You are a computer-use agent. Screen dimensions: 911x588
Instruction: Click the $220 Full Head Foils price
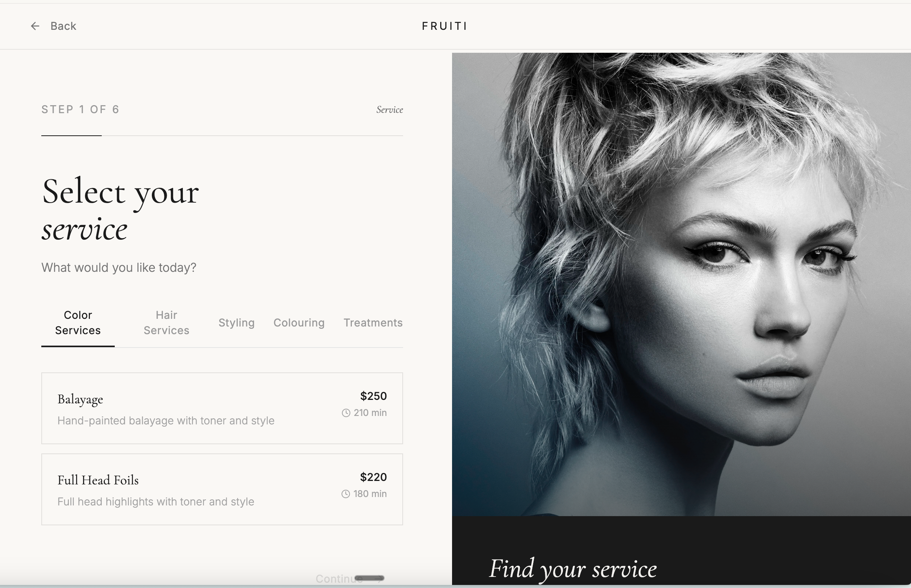tap(374, 477)
